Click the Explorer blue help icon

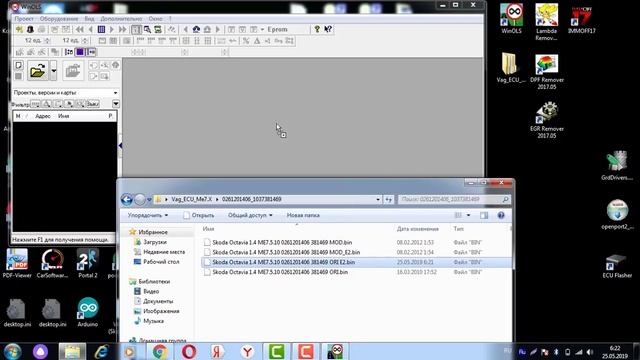click(501, 215)
